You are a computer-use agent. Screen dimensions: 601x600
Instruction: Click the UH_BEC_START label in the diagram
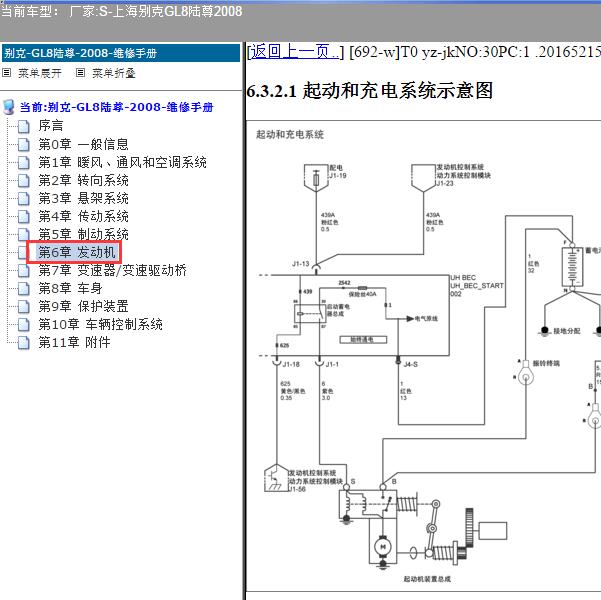(x=477, y=286)
